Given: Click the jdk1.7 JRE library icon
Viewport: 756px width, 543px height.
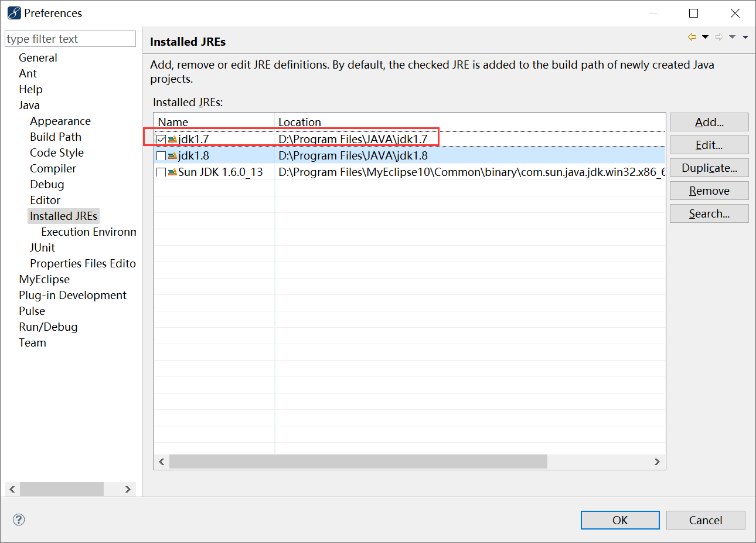Looking at the screenshot, I should (x=171, y=139).
